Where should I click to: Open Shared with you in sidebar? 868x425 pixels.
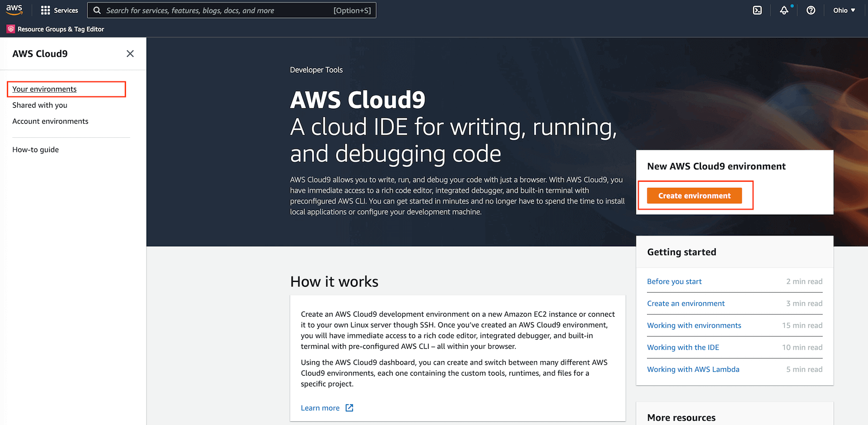[40, 105]
